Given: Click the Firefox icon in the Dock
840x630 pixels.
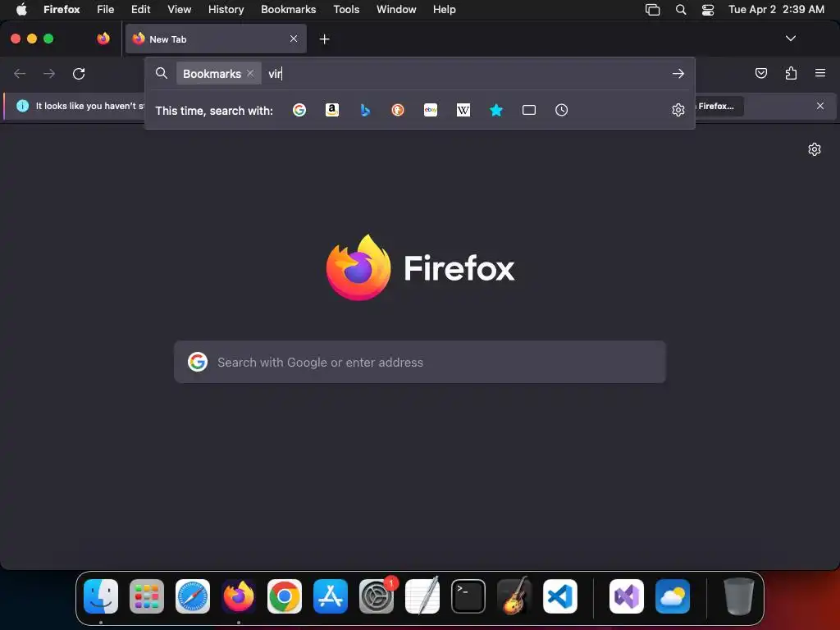Looking at the screenshot, I should pyautogui.click(x=239, y=596).
